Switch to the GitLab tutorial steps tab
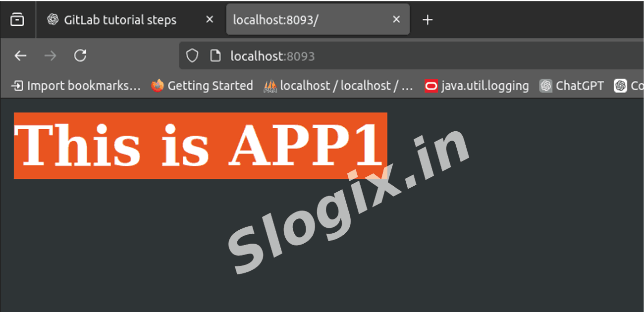Viewport: 644px width, 312px height. [119, 20]
